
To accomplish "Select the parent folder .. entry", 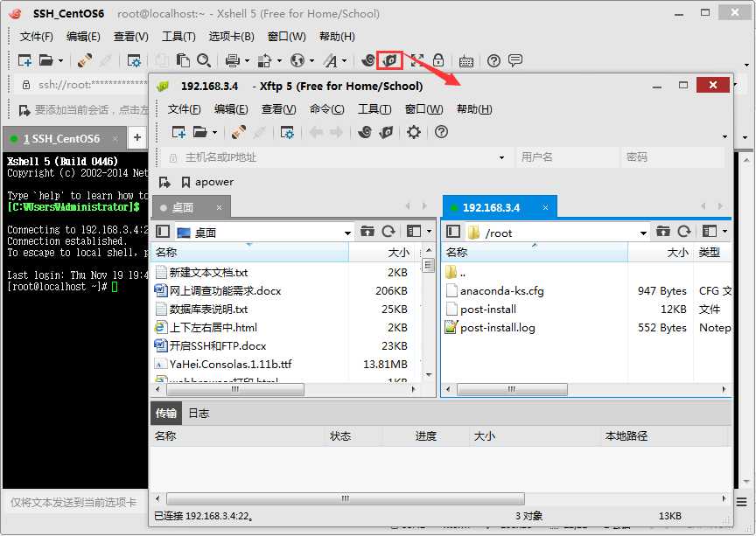I will coord(456,273).
